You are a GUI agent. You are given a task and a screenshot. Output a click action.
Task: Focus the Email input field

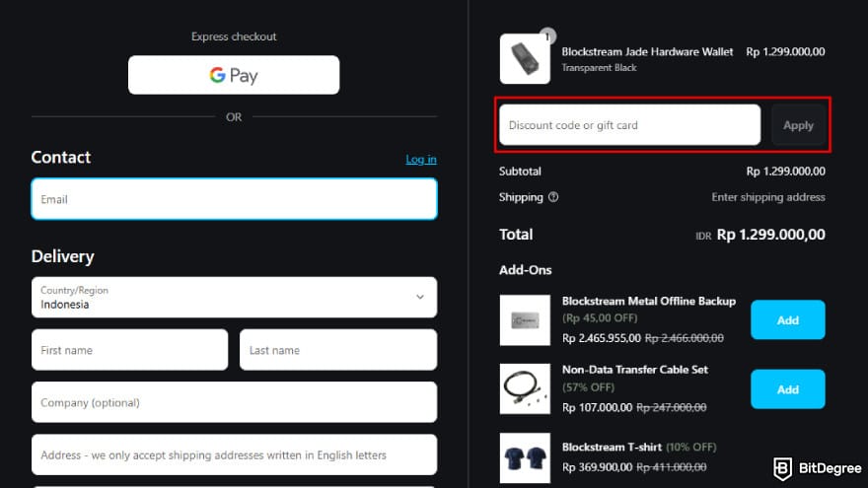[x=234, y=199]
